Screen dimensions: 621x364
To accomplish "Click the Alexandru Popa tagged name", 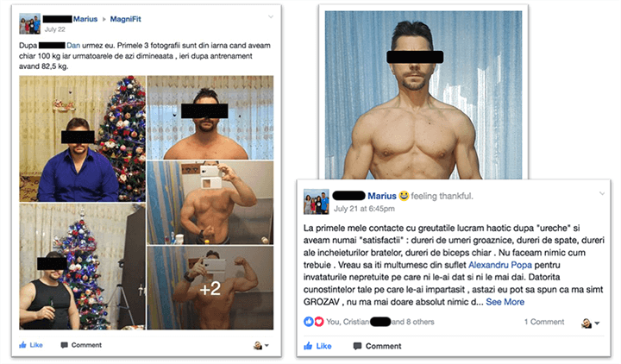I will 499,265.
